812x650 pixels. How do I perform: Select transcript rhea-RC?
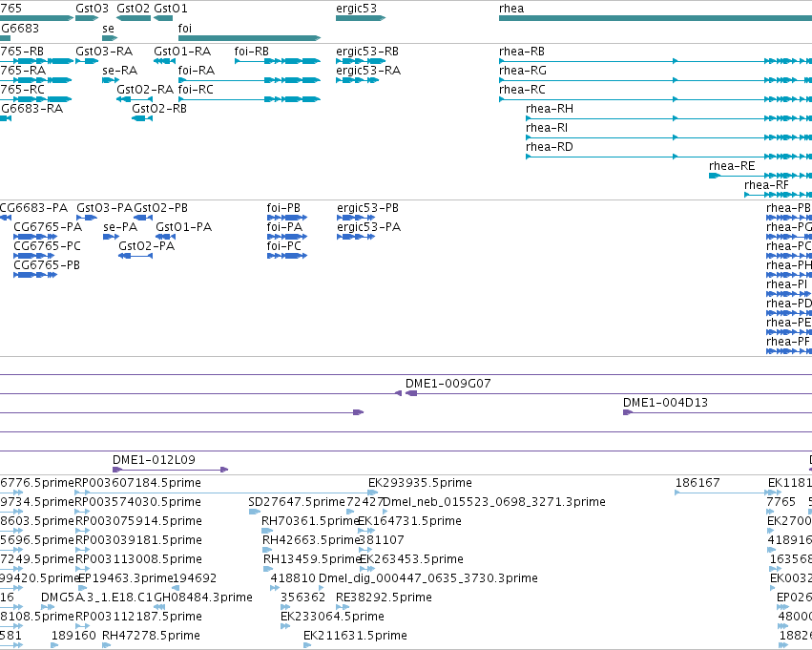tap(656, 99)
